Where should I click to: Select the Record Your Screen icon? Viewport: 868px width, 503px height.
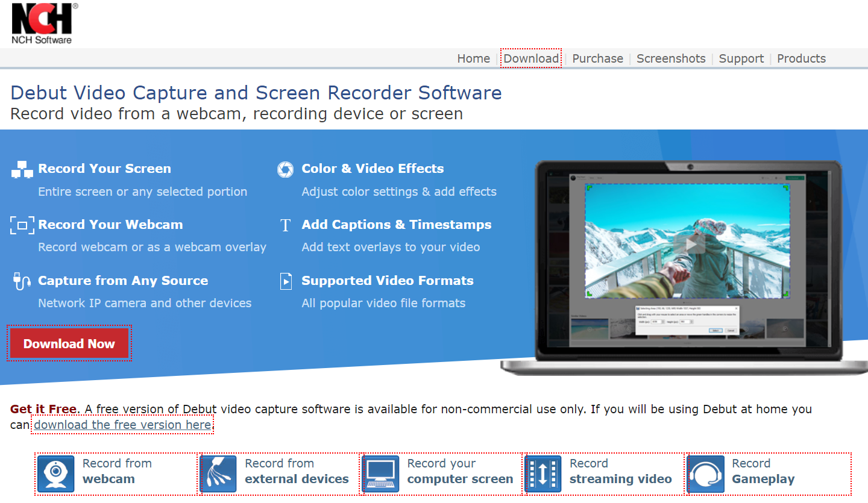pos(22,169)
